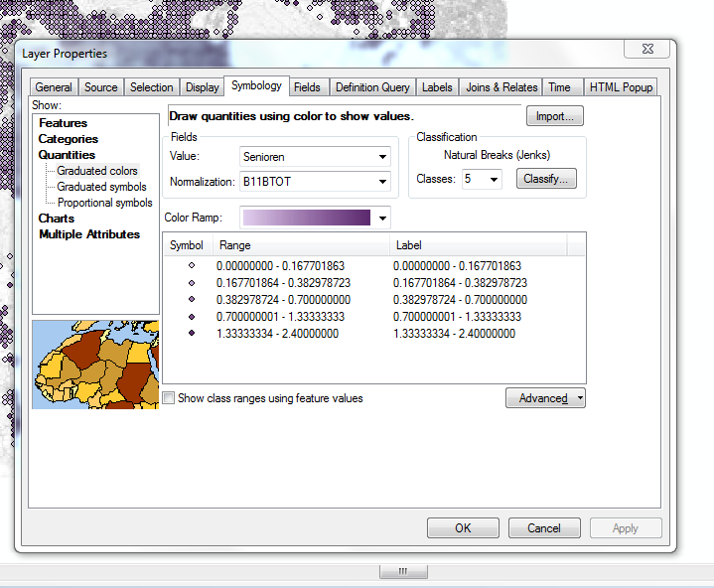The height and width of the screenshot is (588, 714).
Task: Click the symbol for the 0.382 - 0.70 class
Action: (191, 300)
